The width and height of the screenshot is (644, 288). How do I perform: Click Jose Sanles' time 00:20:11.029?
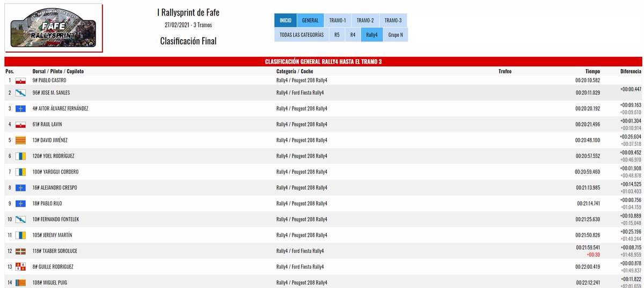tap(587, 93)
